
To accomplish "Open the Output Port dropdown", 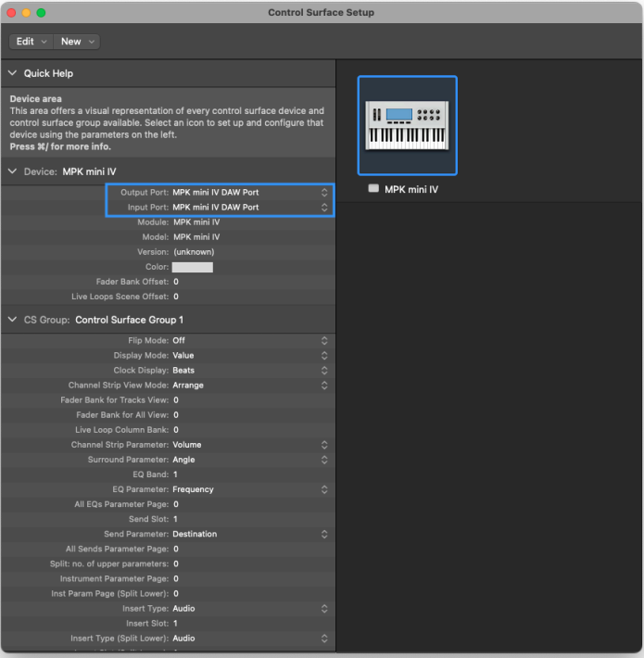I will pyautogui.click(x=250, y=192).
